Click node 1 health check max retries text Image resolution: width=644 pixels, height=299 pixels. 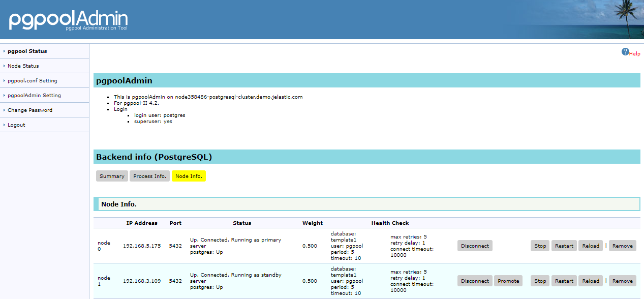pos(408,272)
